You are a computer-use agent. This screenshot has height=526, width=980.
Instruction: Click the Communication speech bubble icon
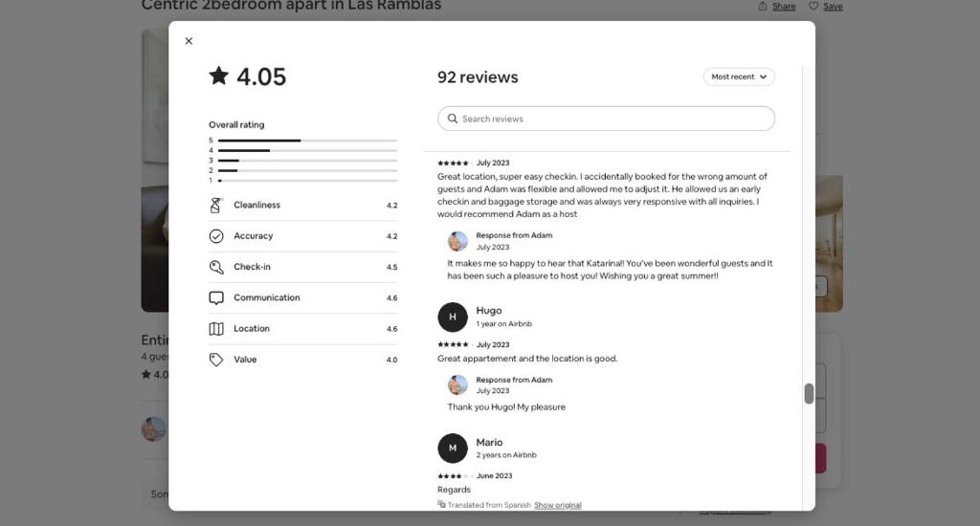point(216,298)
